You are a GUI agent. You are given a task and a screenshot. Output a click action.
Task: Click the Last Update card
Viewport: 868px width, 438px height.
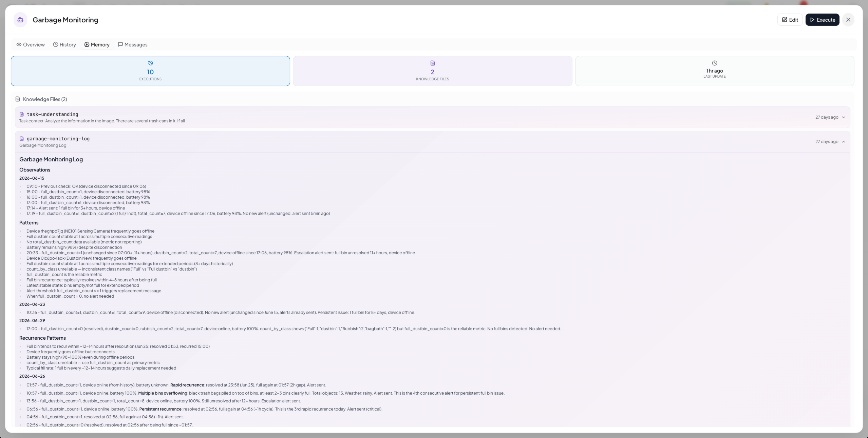point(714,71)
